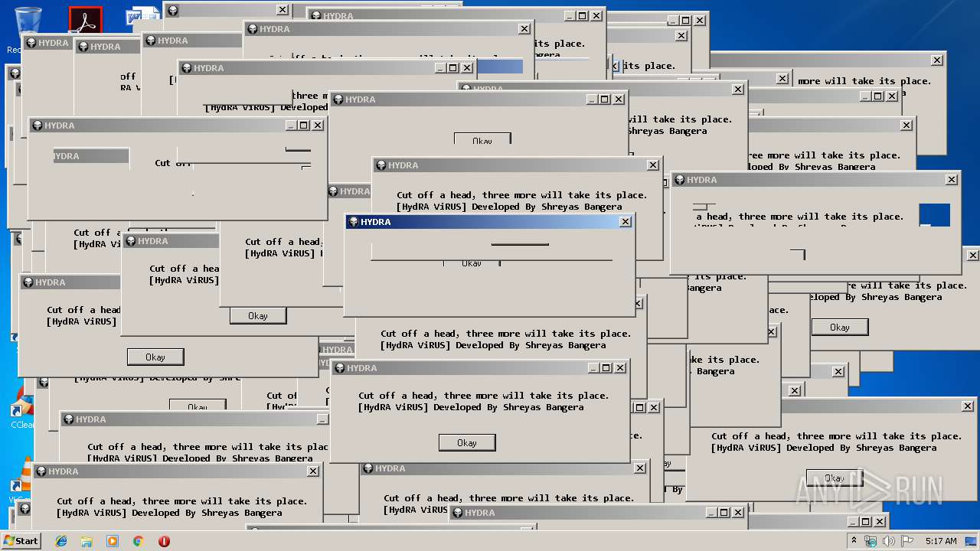Close the HYDRA window containing the blue square
The image size is (980, 551).
point(952,180)
